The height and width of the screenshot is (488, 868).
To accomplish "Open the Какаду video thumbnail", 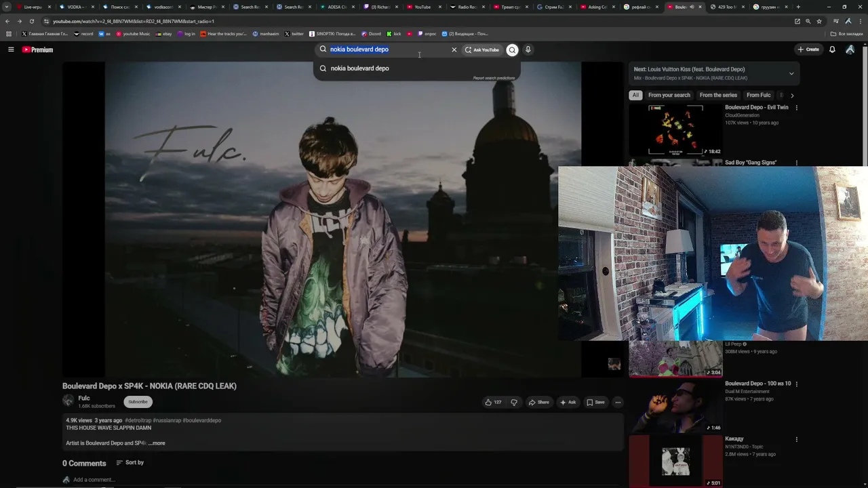I will 675,461.
